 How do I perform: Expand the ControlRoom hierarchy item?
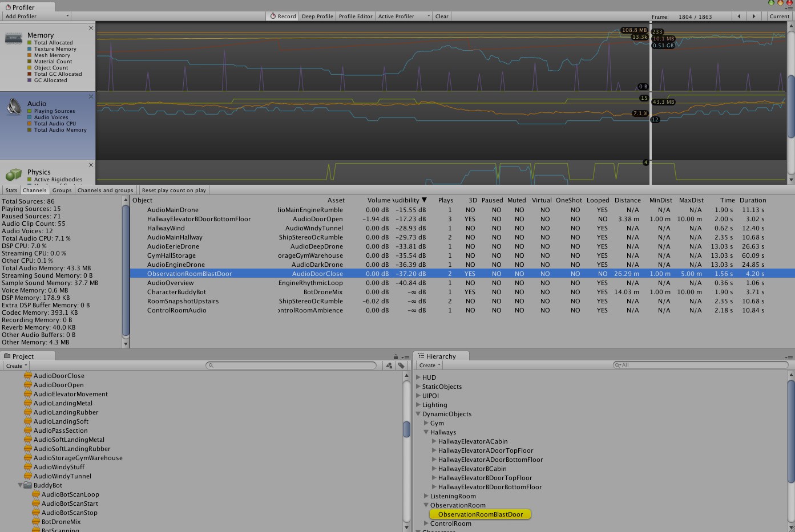coord(426,523)
